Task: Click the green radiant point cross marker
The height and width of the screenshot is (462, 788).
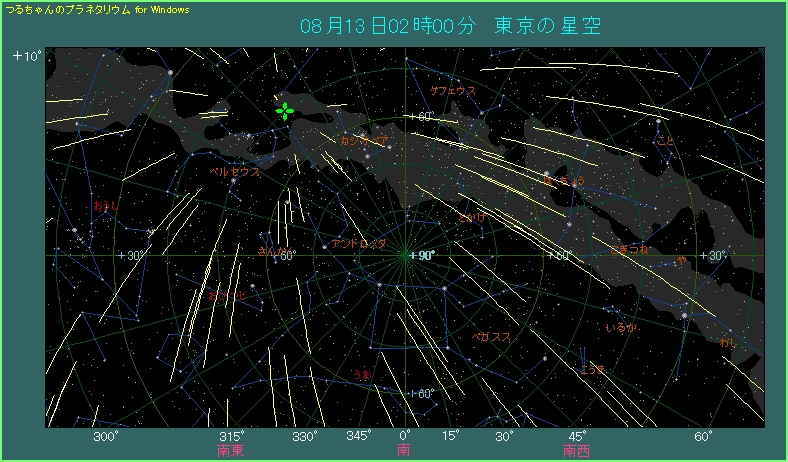Action: pos(285,111)
